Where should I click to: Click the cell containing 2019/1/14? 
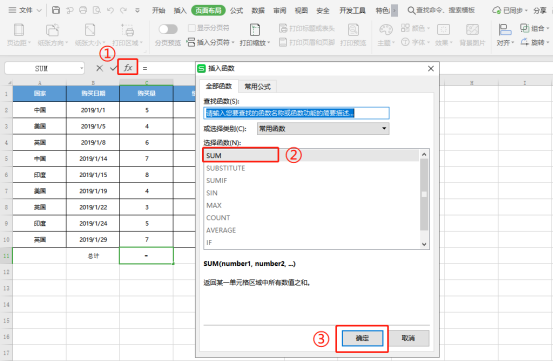pyautogui.click(x=93, y=159)
